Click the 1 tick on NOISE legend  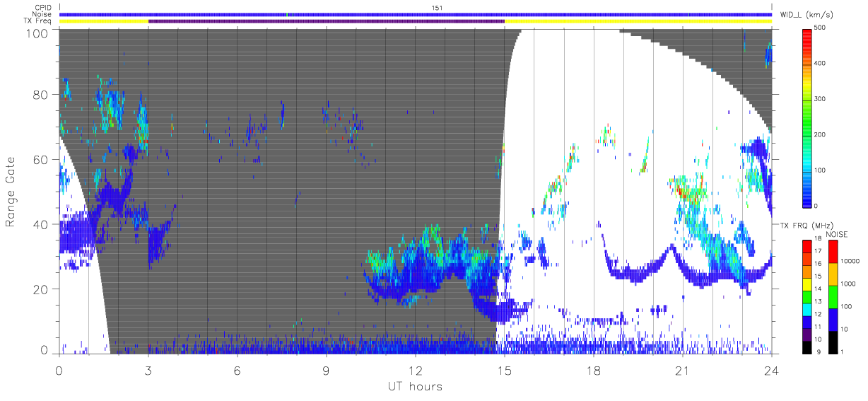tap(841, 351)
